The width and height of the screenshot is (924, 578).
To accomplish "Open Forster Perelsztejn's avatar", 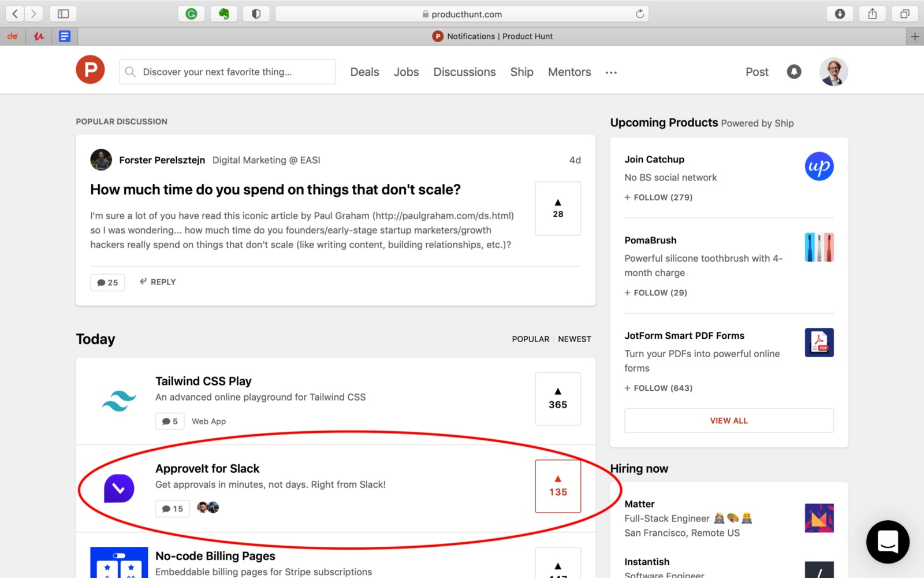I will (x=101, y=160).
